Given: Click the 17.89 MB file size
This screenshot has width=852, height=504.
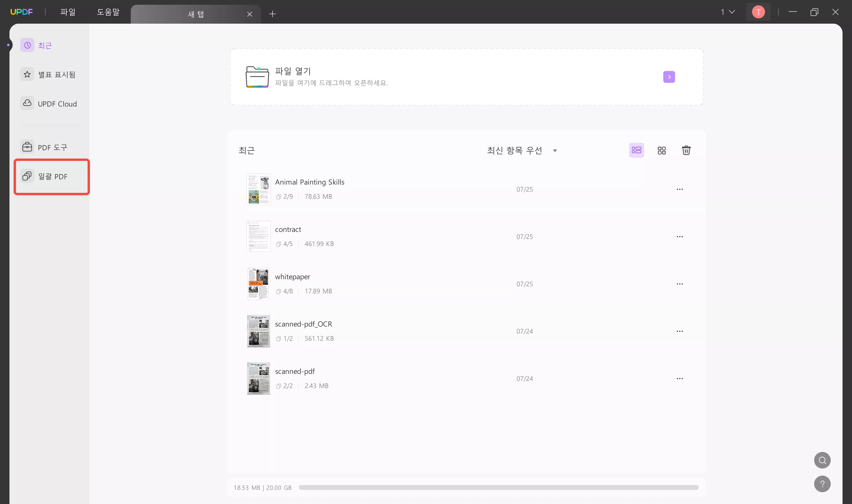Looking at the screenshot, I should (x=318, y=291).
